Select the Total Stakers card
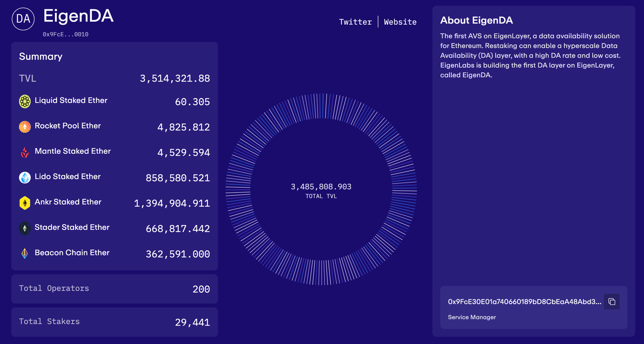The width and height of the screenshot is (644, 344). click(114, 322)
